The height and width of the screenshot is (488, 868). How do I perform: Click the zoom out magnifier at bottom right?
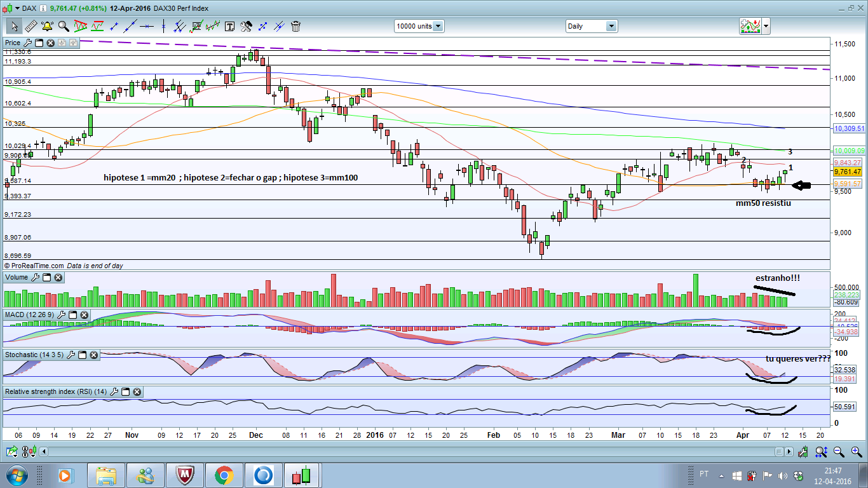pos(838,452)
